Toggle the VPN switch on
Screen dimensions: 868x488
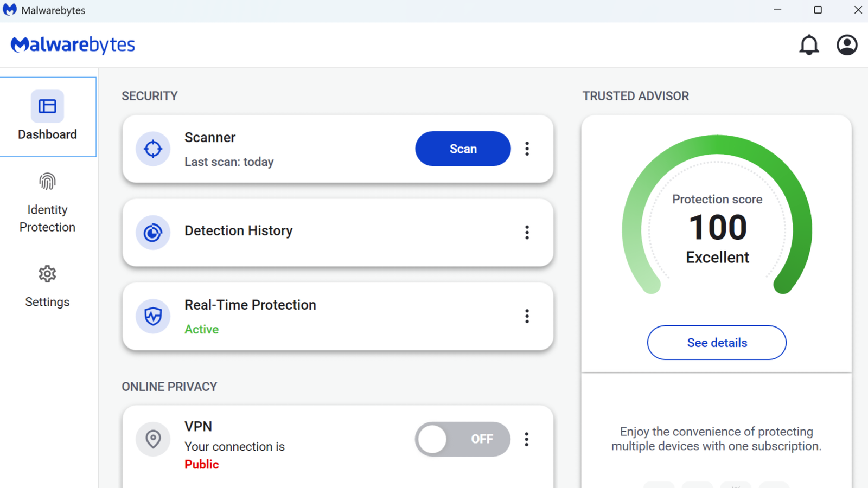463,439
